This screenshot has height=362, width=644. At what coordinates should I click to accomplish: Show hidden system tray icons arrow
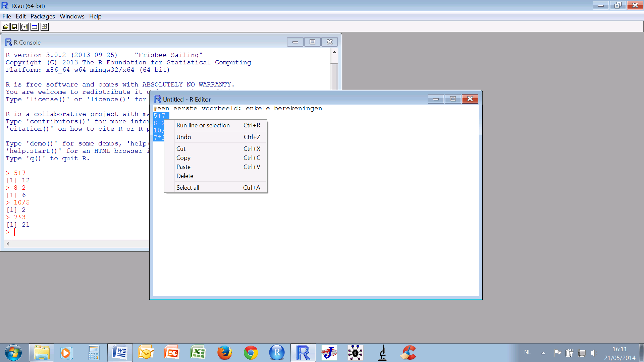point(543,353)
